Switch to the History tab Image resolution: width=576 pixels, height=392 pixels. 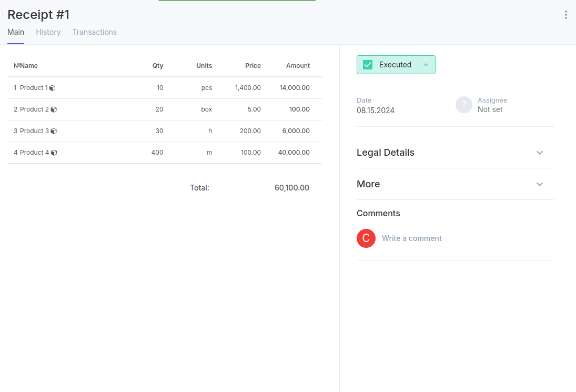(x=48, y=32)
